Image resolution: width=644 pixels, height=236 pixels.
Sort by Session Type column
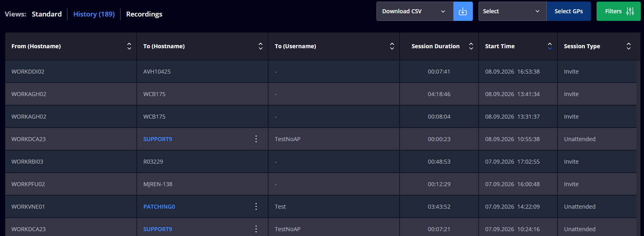pyautogui.click(x=628, y=46)
